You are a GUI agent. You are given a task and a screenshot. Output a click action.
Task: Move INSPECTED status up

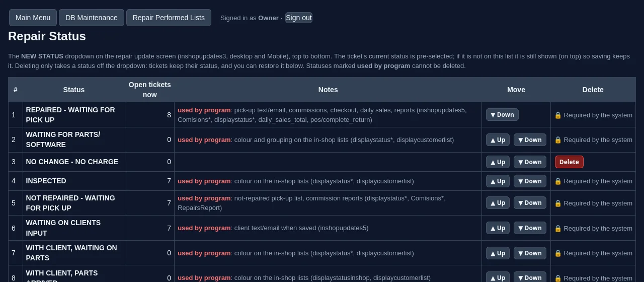pos(498,181)
